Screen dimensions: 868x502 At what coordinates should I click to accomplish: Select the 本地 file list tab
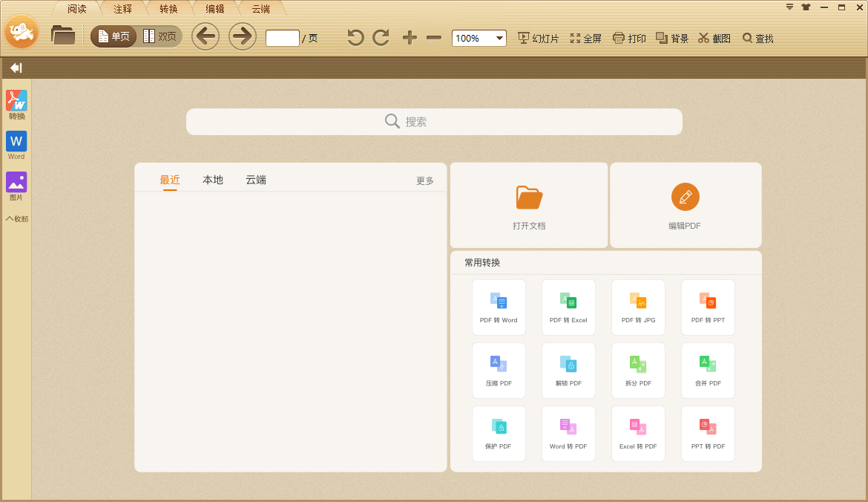click(x=212, y=180)
